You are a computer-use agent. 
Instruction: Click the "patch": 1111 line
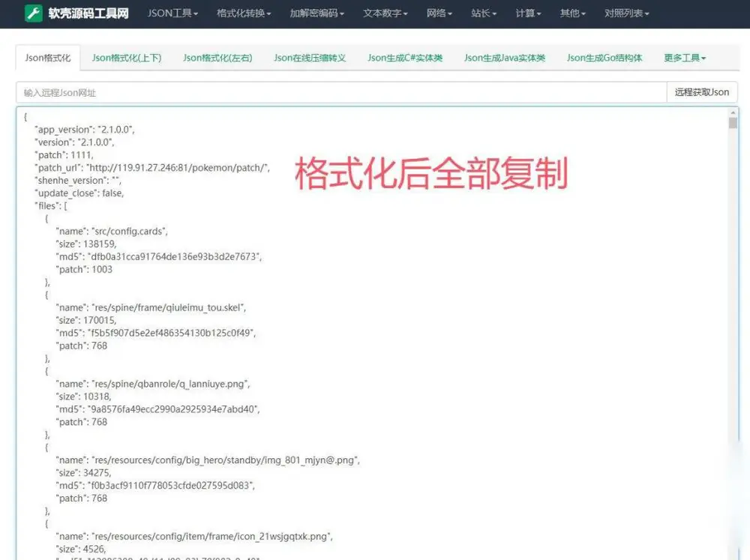click(64, 155)
